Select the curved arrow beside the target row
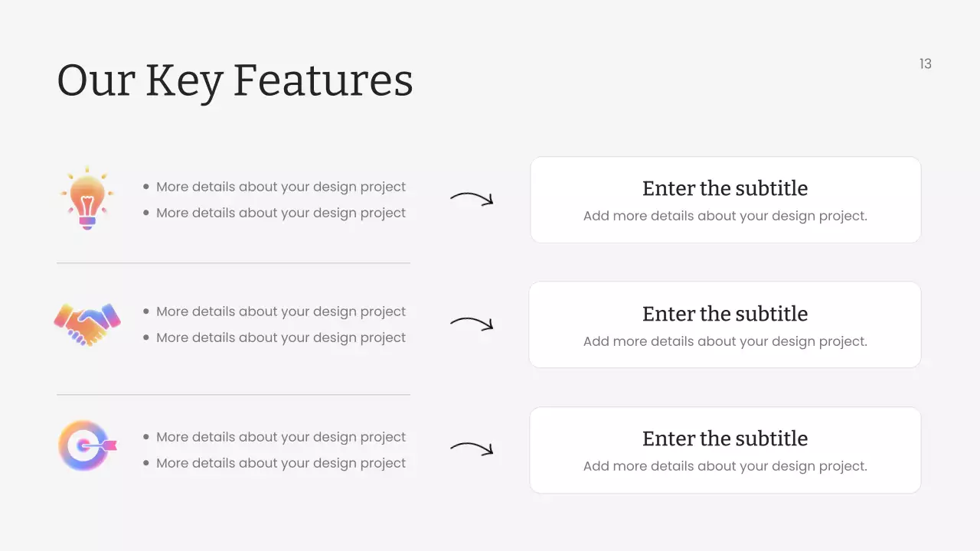 (472, 448)
